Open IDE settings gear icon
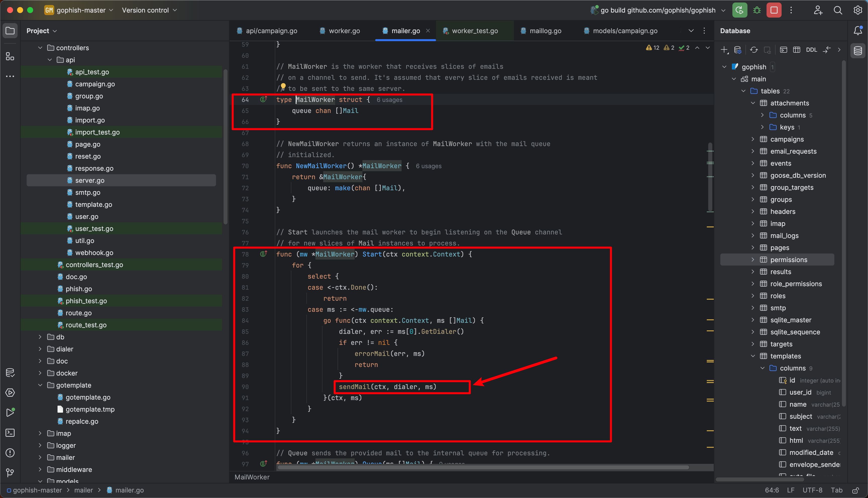868x498 pixels. point(857,10)
